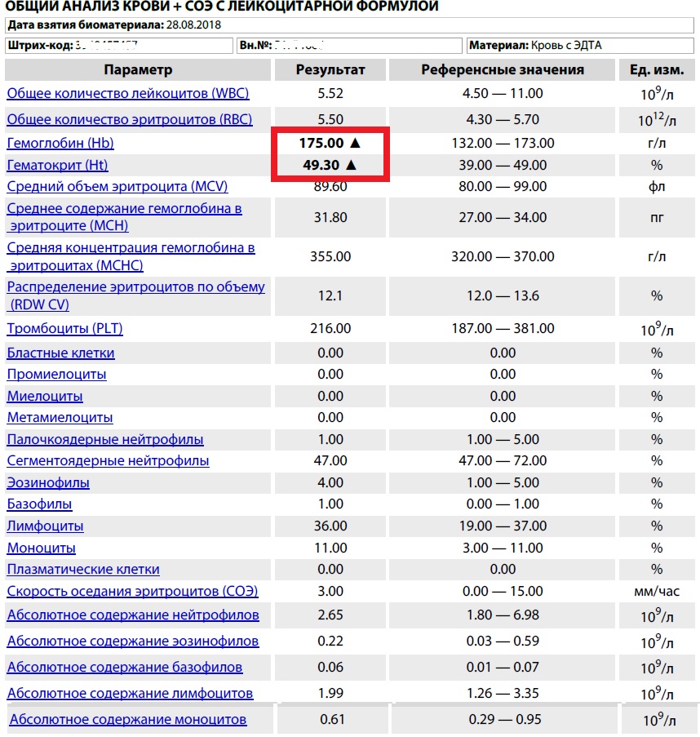Image resolution: width=700 pixels, height=737 pixels.
Task: Open the 'Общее количество лейкоцитов (WBC)' link
Action: tap(128, 93)
